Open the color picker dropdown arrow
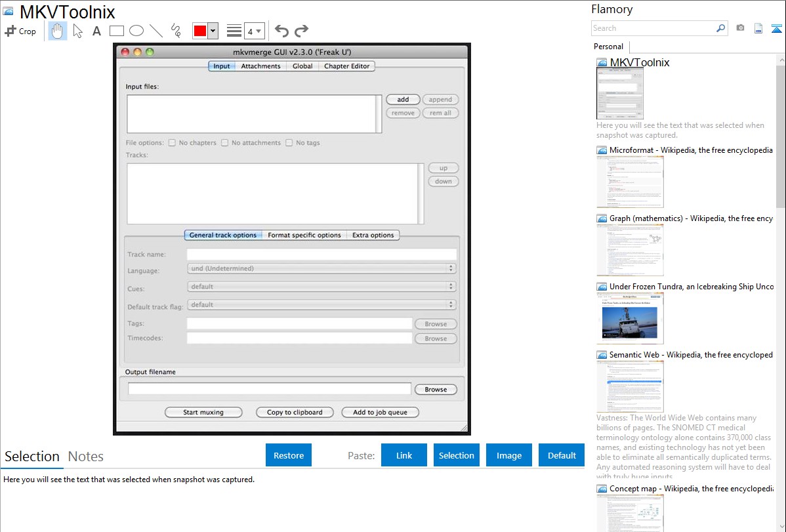786x532 pixels. click(x=213, y=31)
